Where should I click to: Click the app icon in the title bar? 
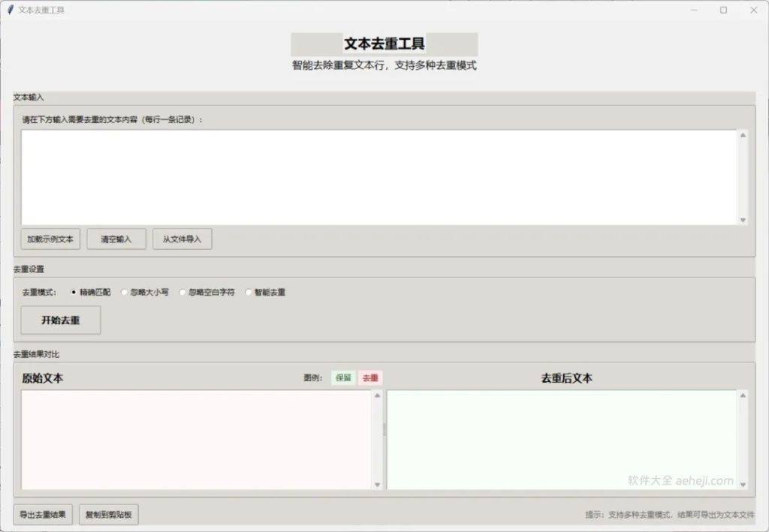click(11, 11)
